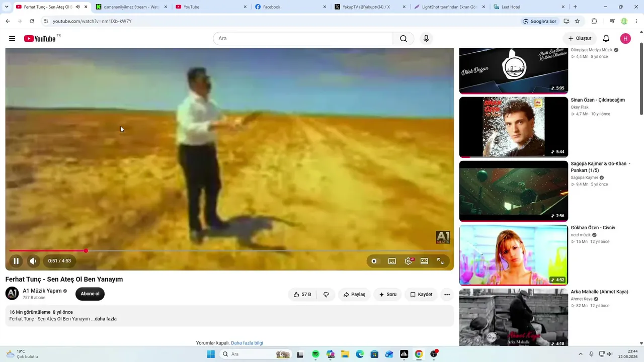Image resolution: width=644 pixels, height=362 pixels.
Task: Open Outlook from the taskbar
Action: 389,354
